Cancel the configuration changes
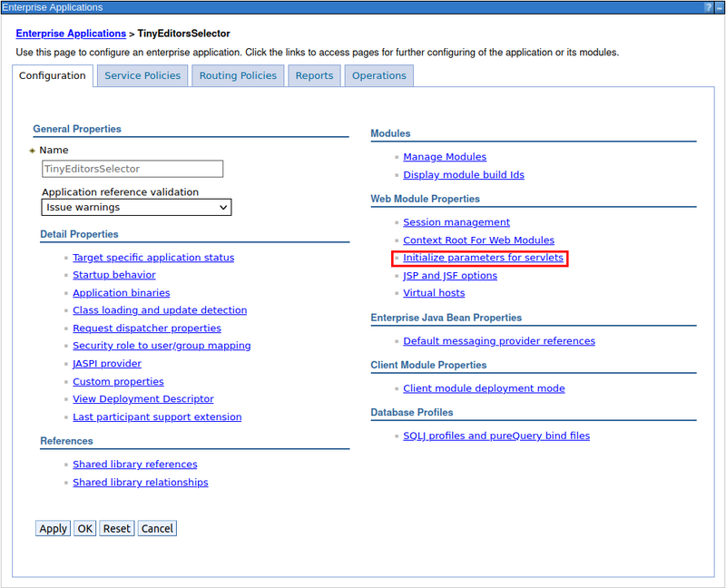The height and width of the screenshot is (588, 726). [x=157, y=528]
